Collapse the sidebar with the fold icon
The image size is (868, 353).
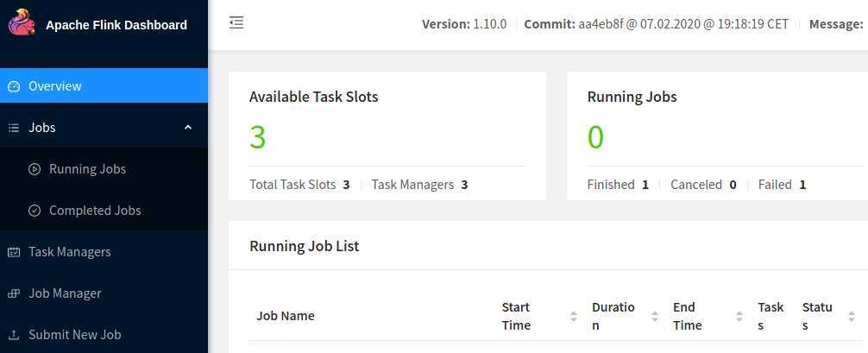tap(236, 23)
